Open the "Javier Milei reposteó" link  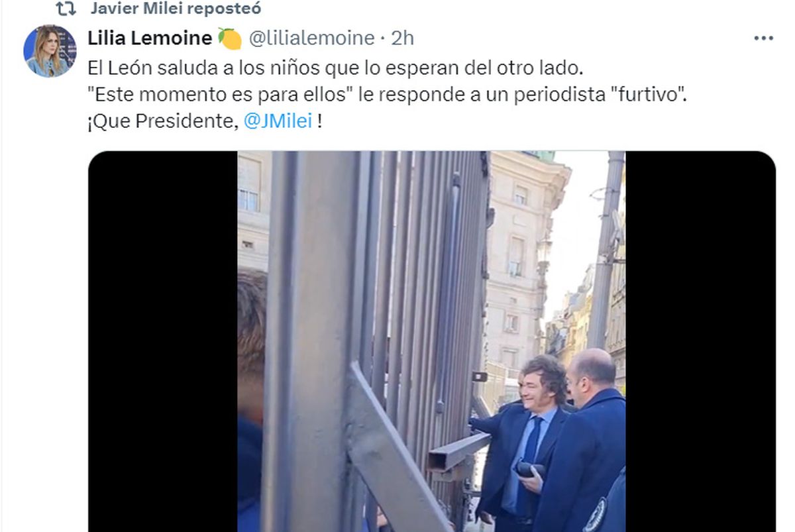176,9
